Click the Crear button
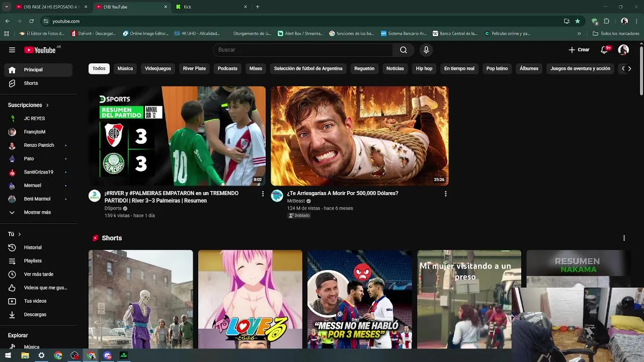644x362 pixels. pyautogui.click(x=579, y=50)
